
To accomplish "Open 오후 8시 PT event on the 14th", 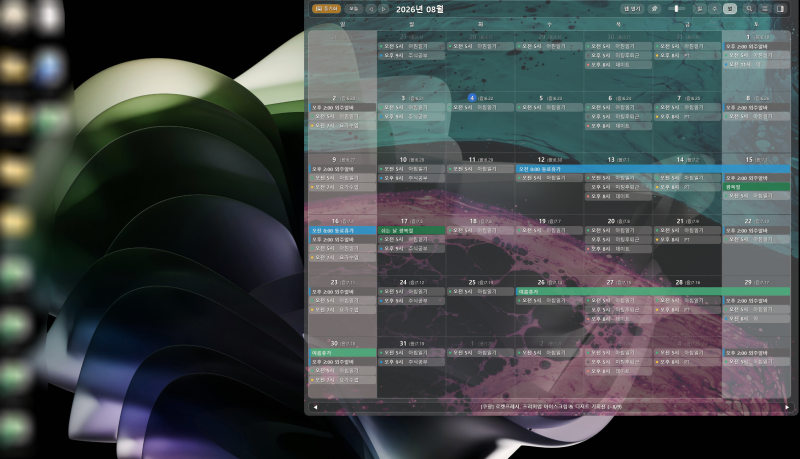I will coord(687,187).
